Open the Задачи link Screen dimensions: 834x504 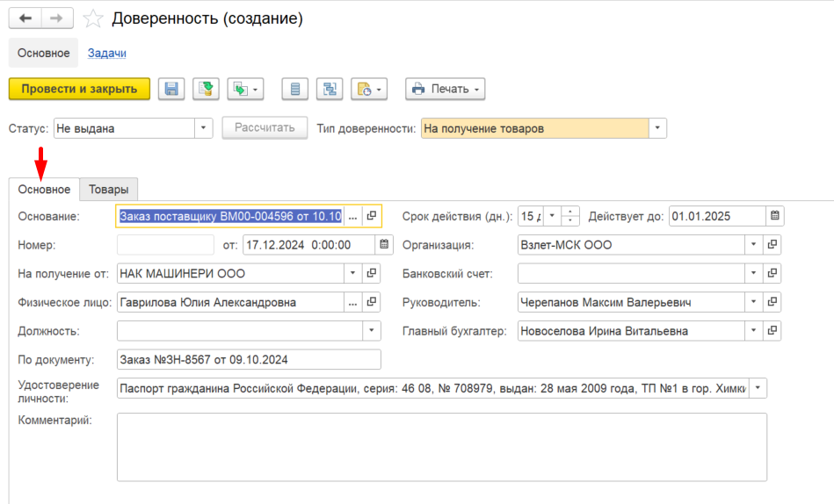tap(107, 54)
